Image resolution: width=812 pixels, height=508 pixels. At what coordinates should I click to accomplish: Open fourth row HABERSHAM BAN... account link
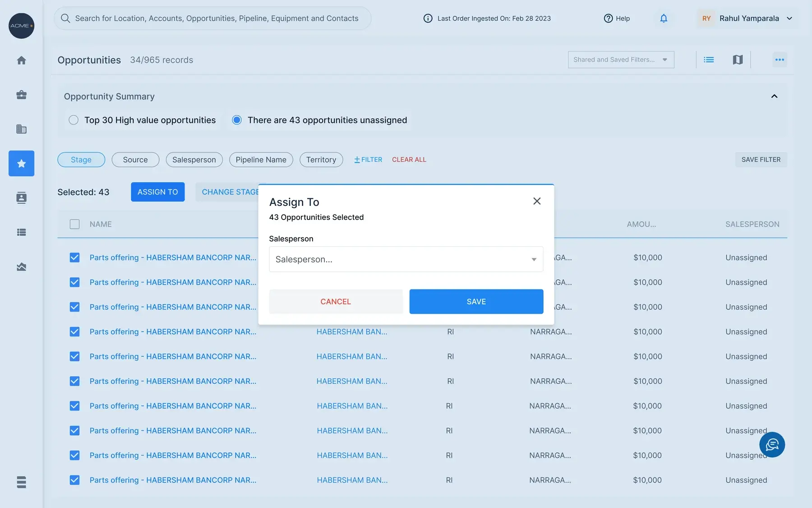352,332
